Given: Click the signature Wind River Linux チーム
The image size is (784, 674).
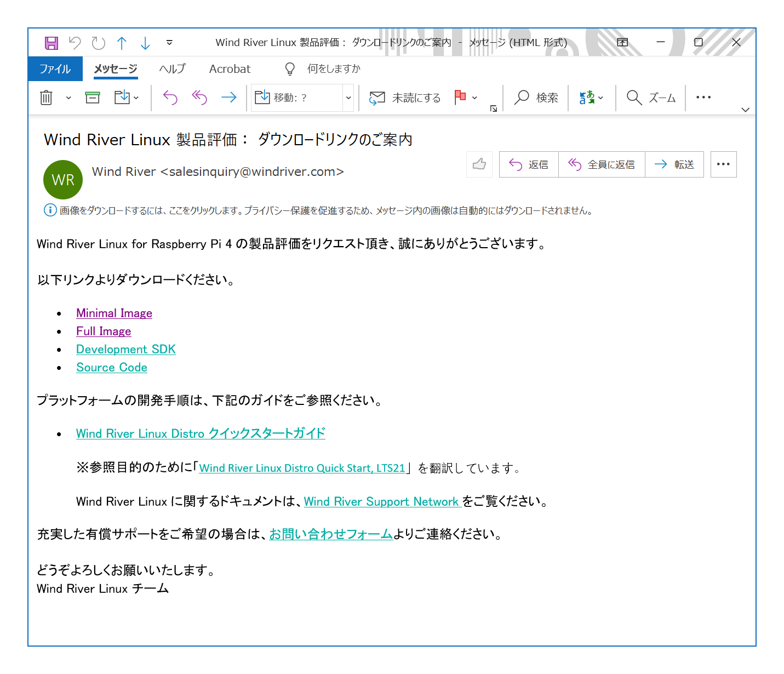Looking at the screenshot, I should pyautogui.click(x=102, y=589).
